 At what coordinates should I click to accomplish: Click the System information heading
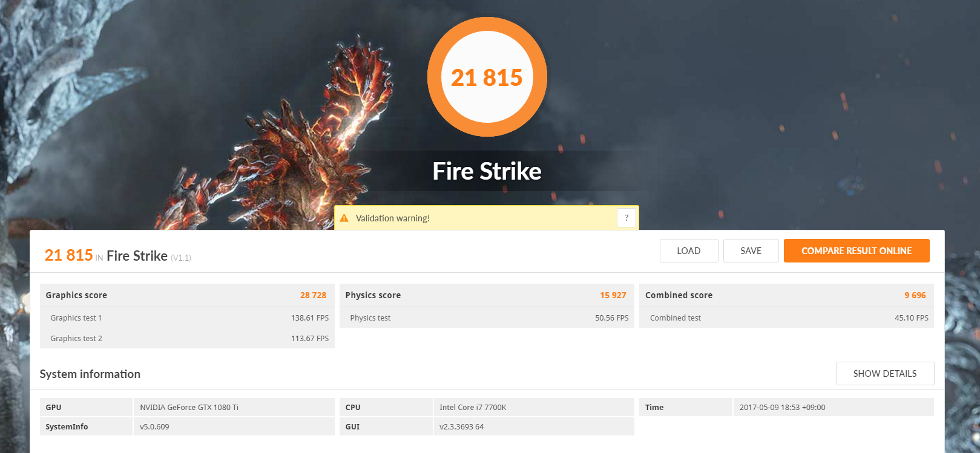click(x=90, y=374)
